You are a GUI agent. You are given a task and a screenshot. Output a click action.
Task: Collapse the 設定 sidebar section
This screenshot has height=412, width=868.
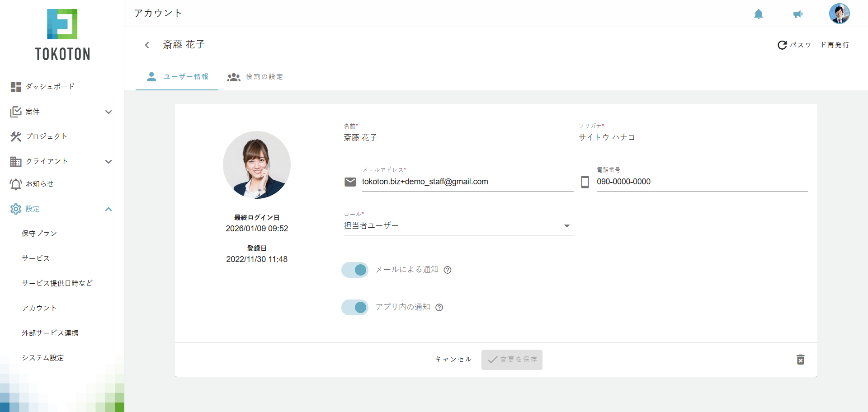[108, 209]
